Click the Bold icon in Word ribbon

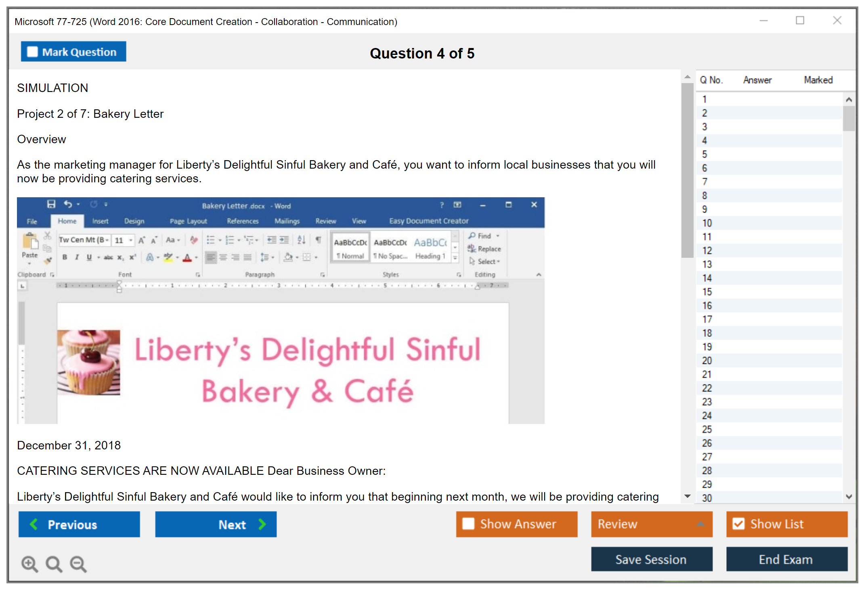click(65, 257)
